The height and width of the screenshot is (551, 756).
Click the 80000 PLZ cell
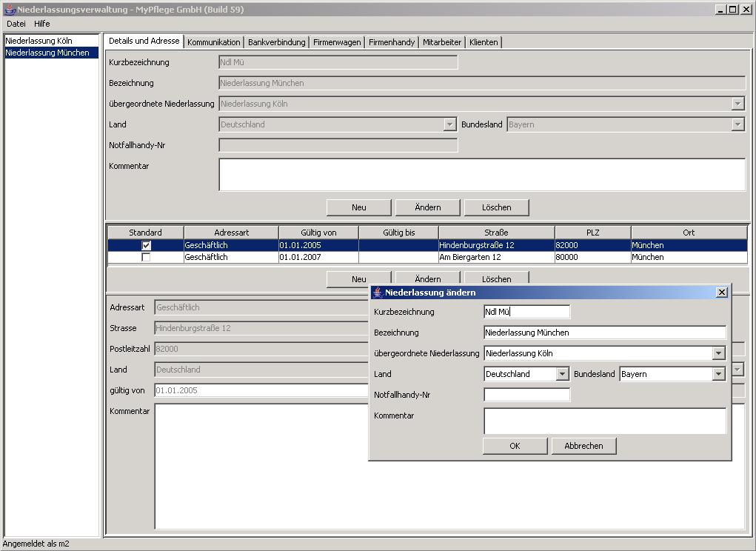(x=593, y=258)
